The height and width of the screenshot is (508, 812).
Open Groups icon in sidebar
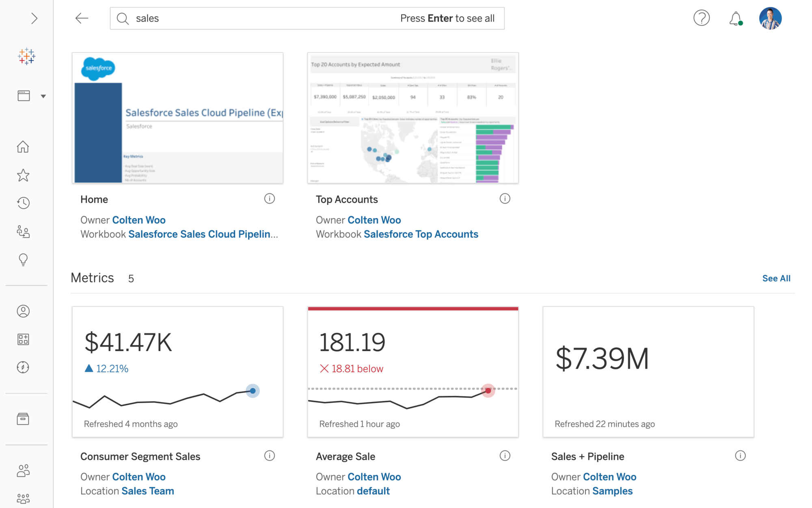click(x=23, y=499)
